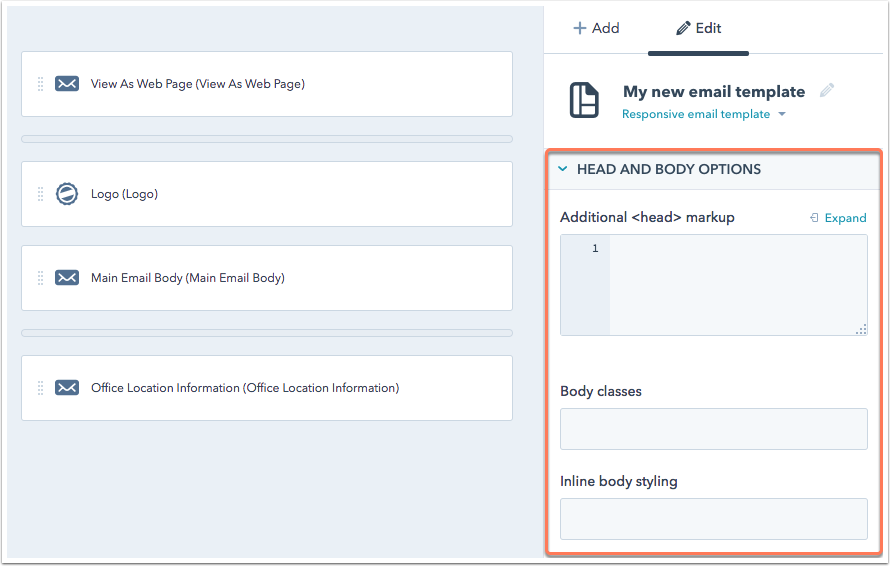Click the Body classes input field
The width and height of the screenshot is (890, 566).
[713, 429]
